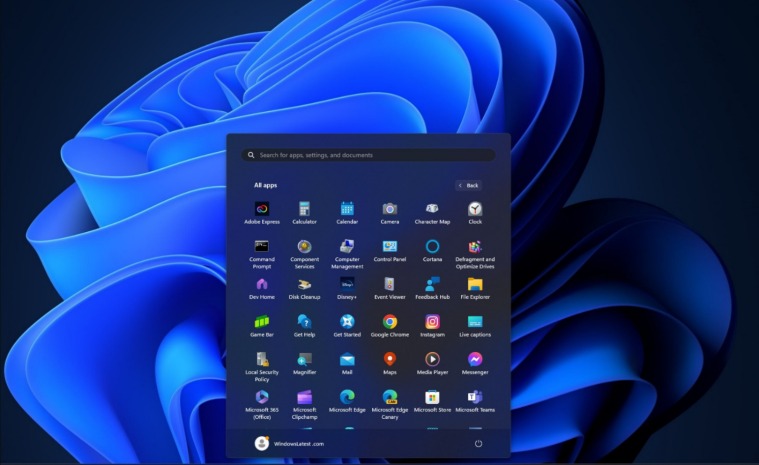Viewport: 759px width, 465px height.
Task: Open Adobe Express app
Action: tap(262, 209)
